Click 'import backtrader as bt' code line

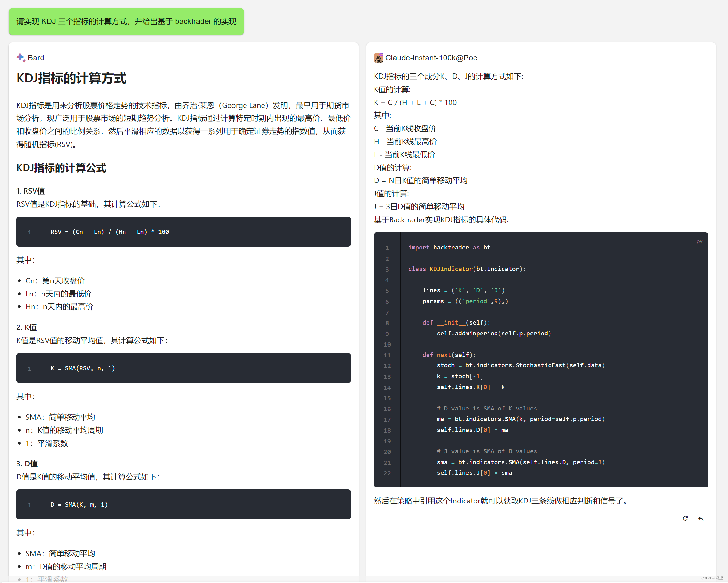coord(449,248)
